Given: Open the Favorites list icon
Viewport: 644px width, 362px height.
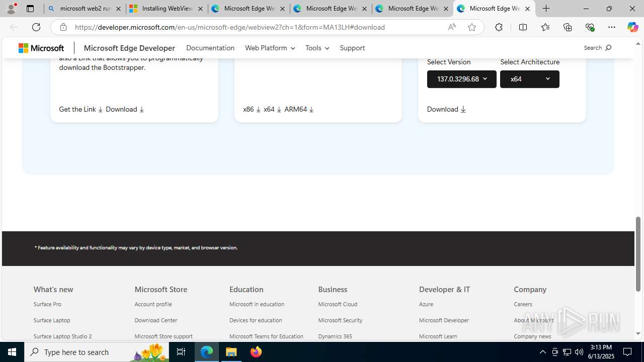Looking at the screenshot, I should pos(545,27).
